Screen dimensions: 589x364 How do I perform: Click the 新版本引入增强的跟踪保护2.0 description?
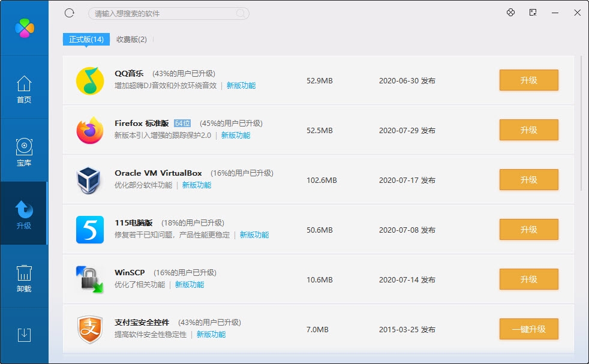[163, 136]
